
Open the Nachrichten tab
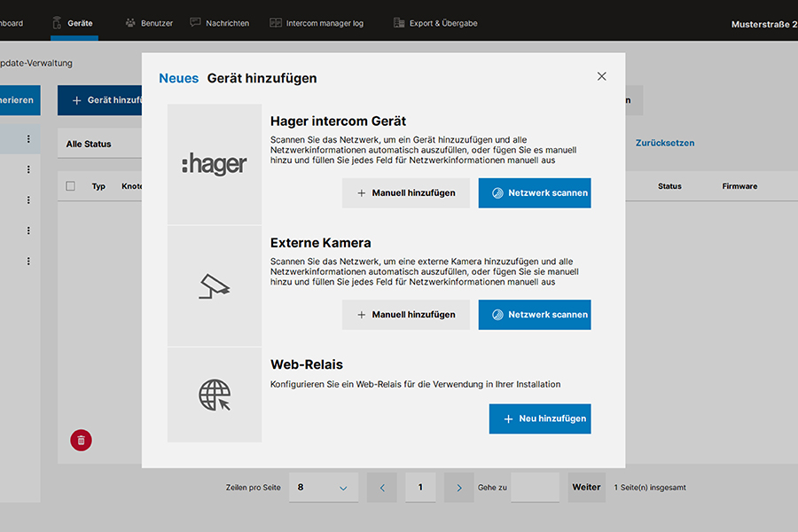coord(219,23)
